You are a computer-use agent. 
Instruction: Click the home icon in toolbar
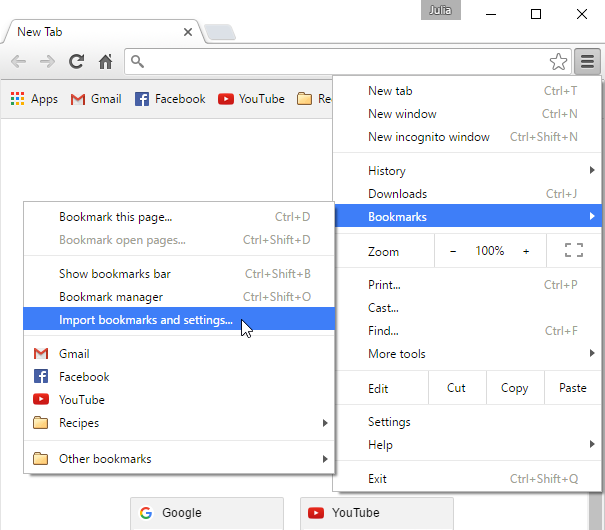coord(105,62)
